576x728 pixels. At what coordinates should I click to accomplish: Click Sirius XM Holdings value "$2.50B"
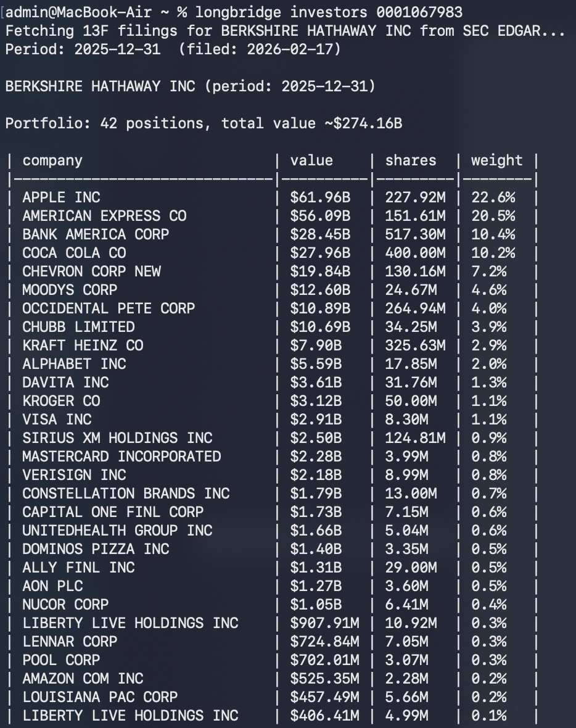(316, 438)
